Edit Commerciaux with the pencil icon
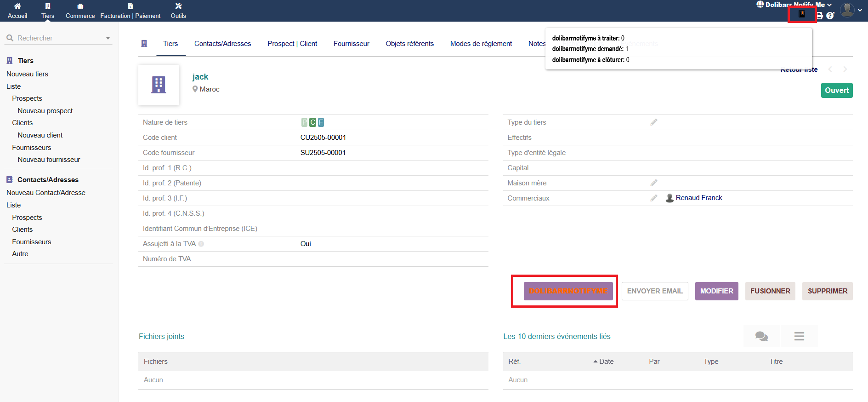Viewport: 868px width, 402px height. pyautogui.click(x=653, y=198)
